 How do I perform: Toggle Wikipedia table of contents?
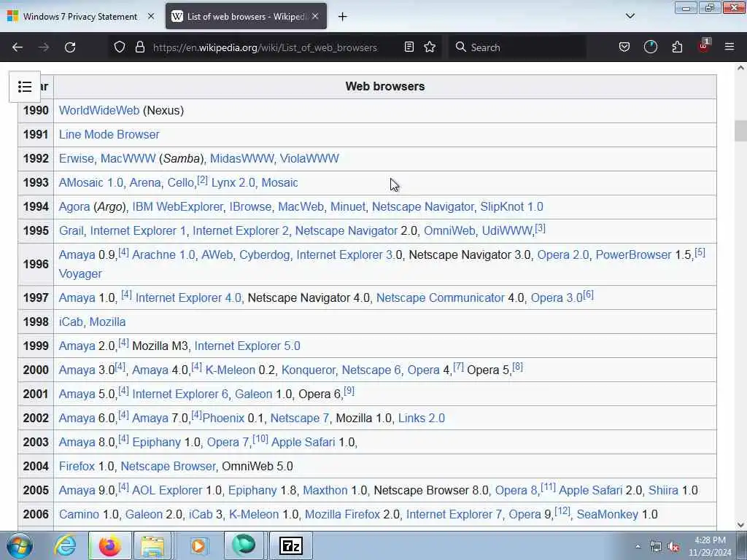pyautogui.click(x=25, y=87)
